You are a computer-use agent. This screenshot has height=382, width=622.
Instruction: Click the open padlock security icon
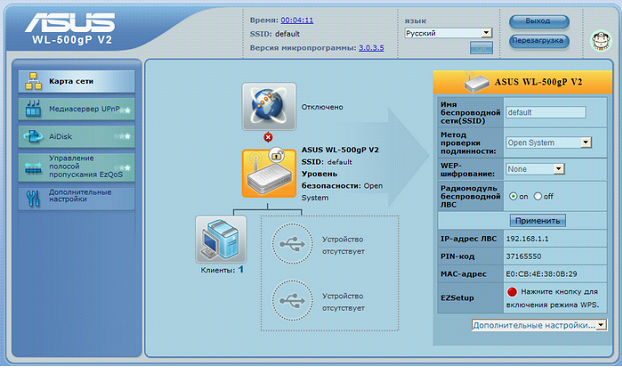pos(277,155)
